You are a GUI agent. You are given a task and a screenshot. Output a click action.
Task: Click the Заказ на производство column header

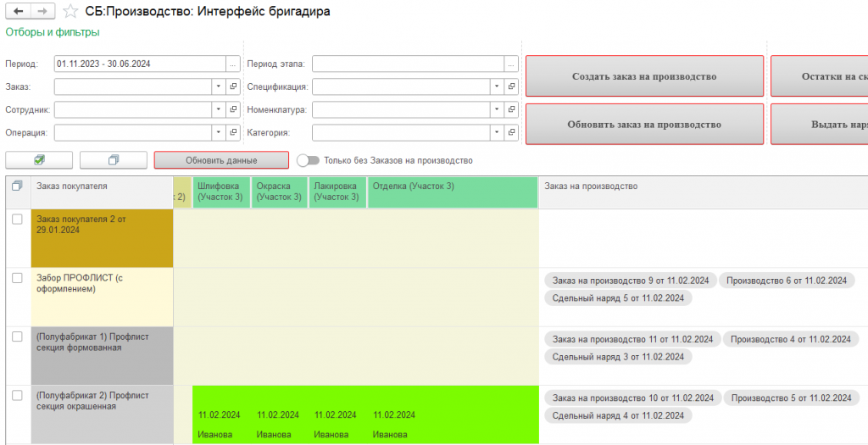[703, 192]
